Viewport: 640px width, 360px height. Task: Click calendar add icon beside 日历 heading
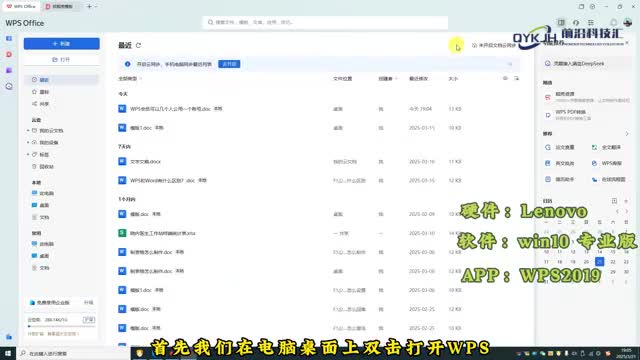coord(614,201)
